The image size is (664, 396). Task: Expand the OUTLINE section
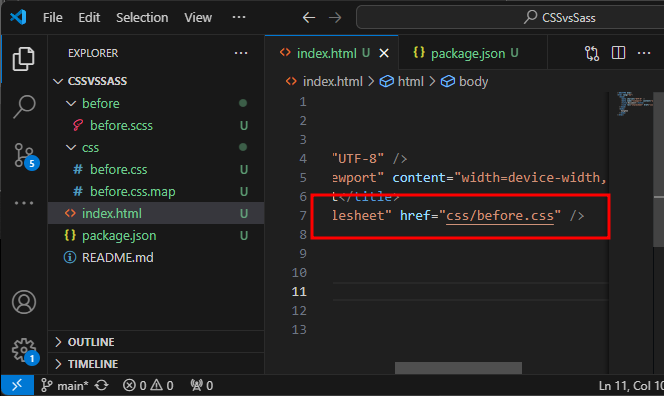[156, 342]
